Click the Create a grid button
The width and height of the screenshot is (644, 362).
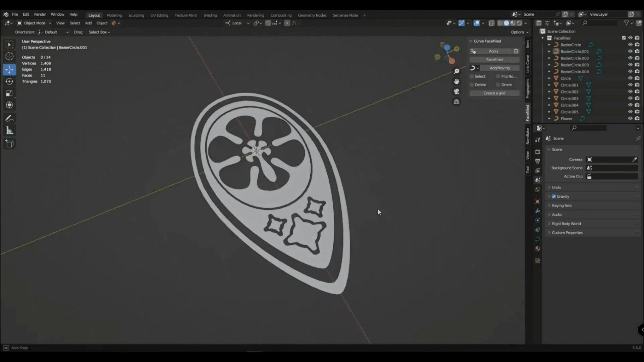494,93
